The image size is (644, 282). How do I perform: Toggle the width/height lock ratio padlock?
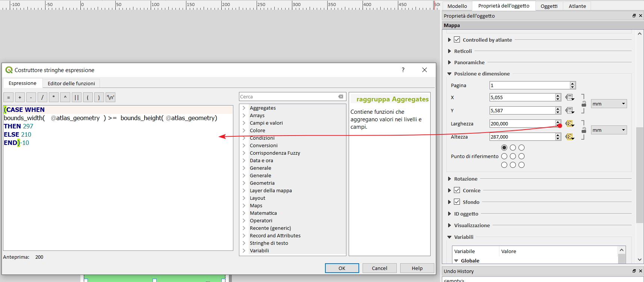coord(584,130)
